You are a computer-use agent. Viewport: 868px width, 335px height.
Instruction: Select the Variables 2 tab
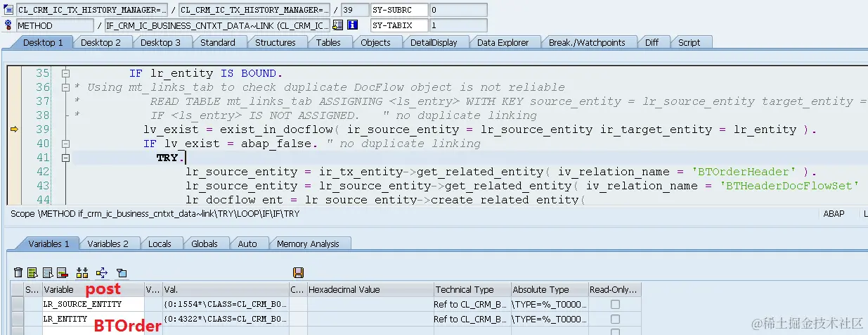click(x=108, y=244)
